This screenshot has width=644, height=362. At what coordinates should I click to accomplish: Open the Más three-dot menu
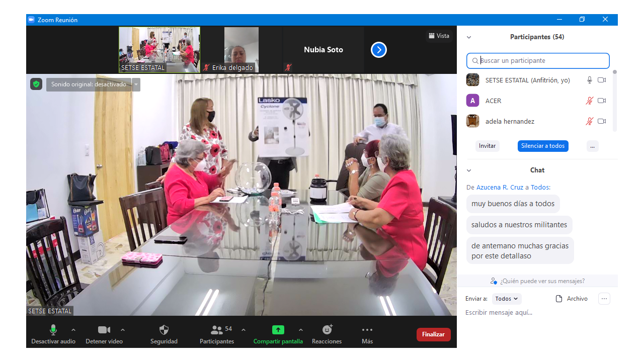point(367,334)
